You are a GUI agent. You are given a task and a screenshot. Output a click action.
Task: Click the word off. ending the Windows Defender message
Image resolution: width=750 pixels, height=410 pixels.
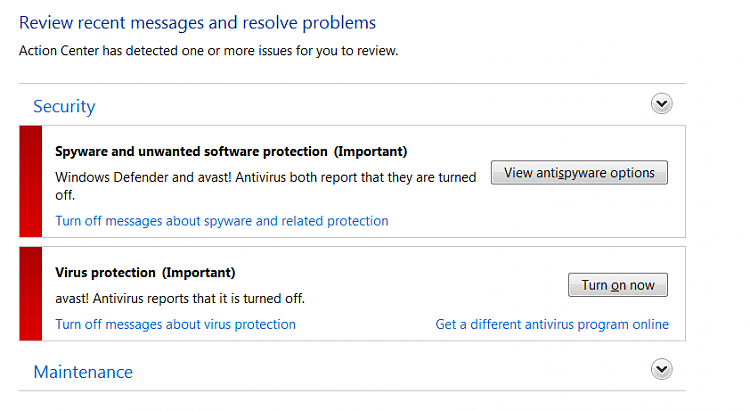pyautogui.click(x=65, y=195)
